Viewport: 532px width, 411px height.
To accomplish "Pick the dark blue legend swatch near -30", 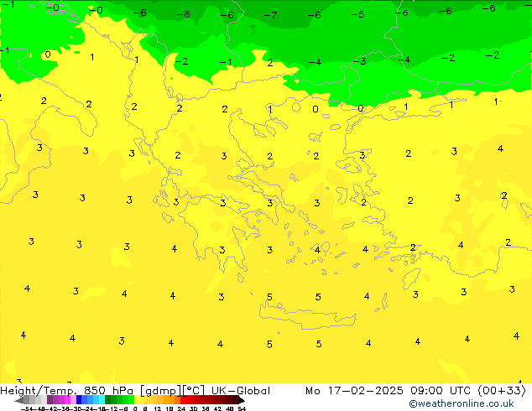I will [79, 400].
